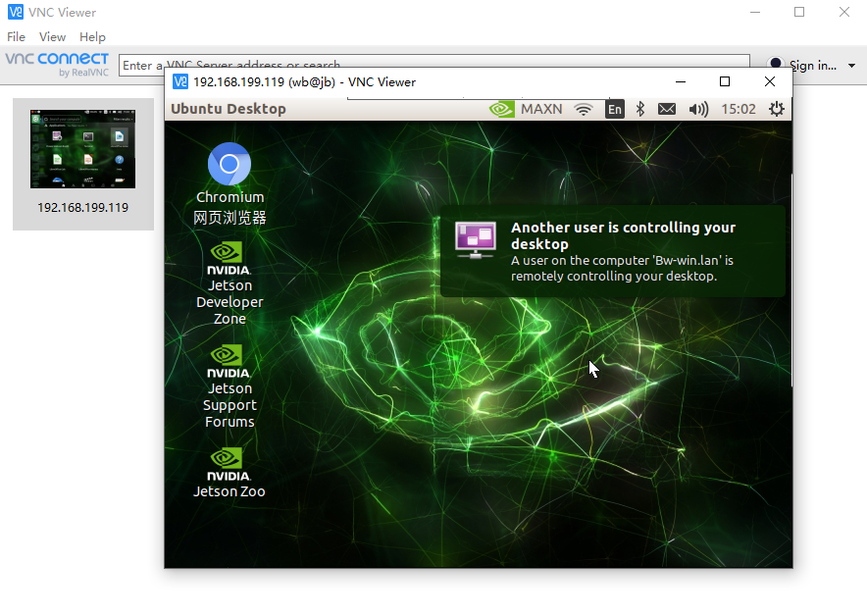This screenshot has width=867, height=616.
Task: Click the NVIDIA MAXN power mode indicator
Action: 526,109
